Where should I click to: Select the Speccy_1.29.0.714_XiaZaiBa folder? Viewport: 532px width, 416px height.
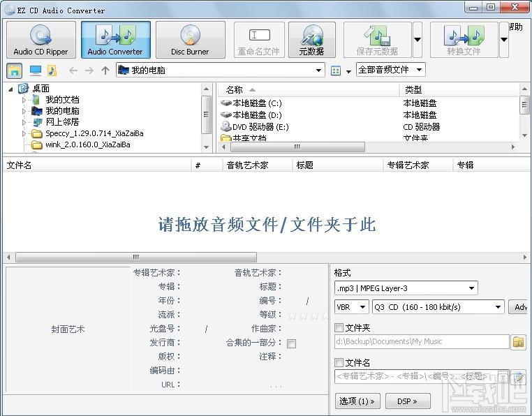pos(94,133)
